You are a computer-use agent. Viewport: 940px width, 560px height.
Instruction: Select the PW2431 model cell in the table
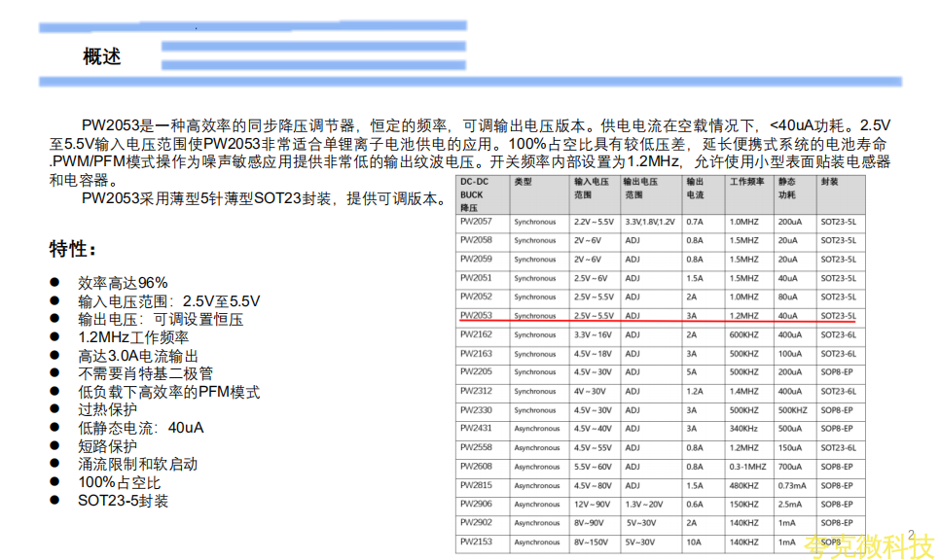tap(476, 428)
